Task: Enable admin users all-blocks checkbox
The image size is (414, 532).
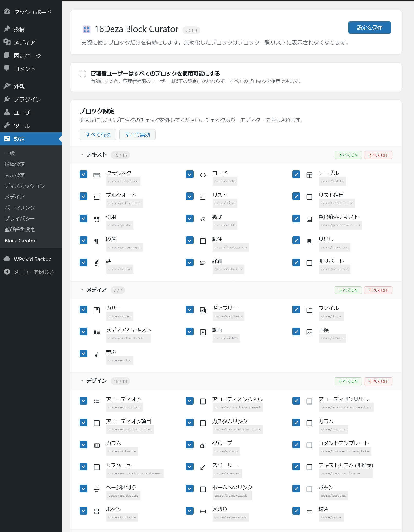Action: pos(83,74)
